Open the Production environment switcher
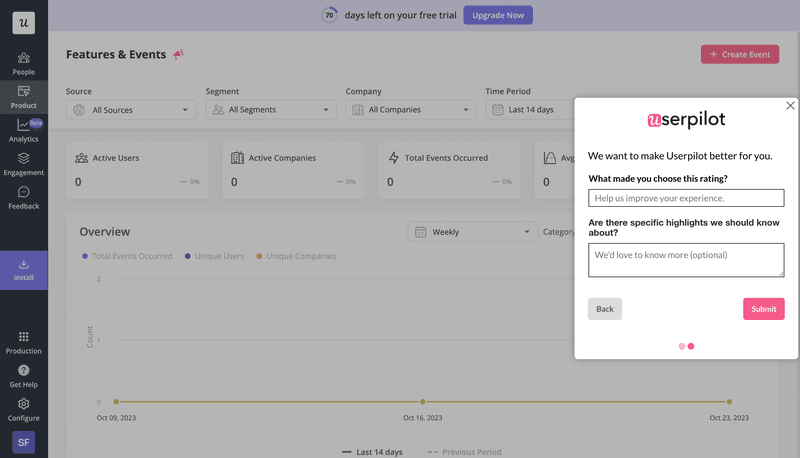This screenshot has height=458, width=800. 23,343
